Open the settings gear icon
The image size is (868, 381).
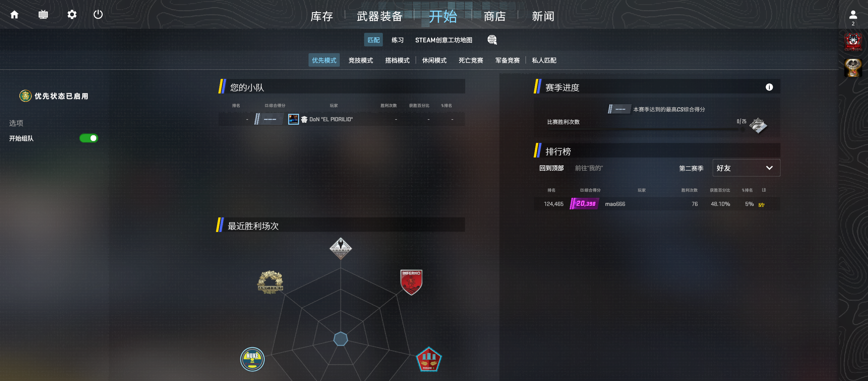[72, 15]
